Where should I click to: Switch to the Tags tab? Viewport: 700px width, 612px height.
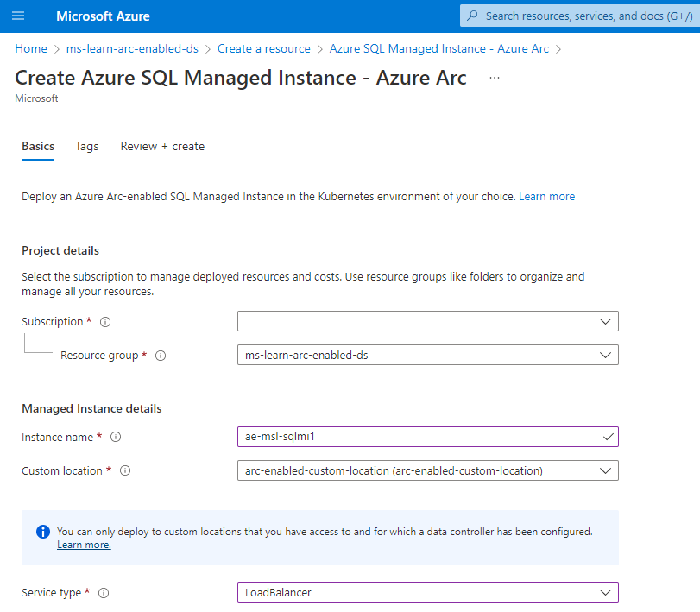click(86, 147)
